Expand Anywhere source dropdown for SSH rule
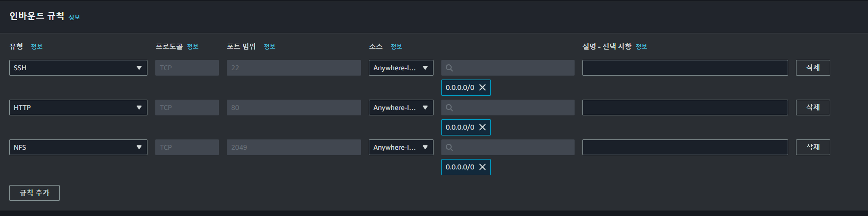The width and height of the screenshot is (868, 216). (401, 68)
